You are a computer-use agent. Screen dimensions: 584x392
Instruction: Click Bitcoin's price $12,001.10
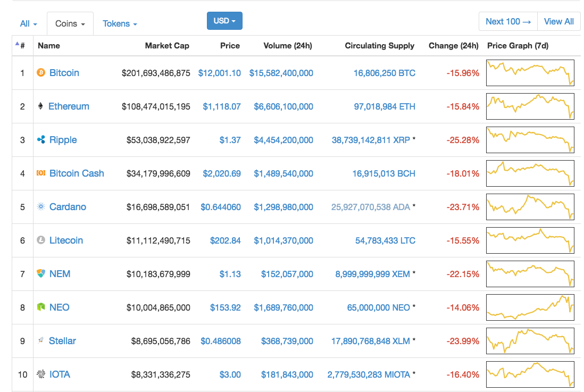[x=219, y=73]
